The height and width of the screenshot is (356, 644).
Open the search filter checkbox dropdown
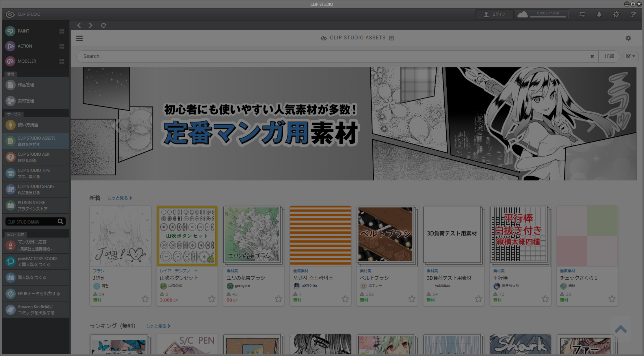click(x=630, y=56)
